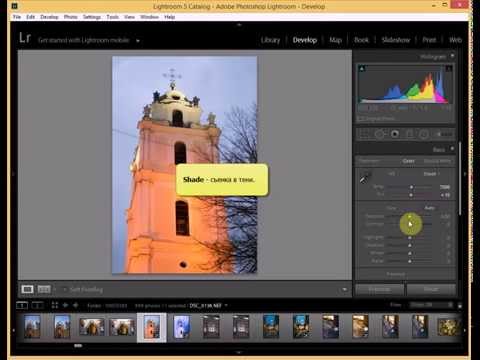The width and height of the screenshot is (480, 360).
Task: Switch to Loupe view mode icon
Action: click(x=27, y=289)
